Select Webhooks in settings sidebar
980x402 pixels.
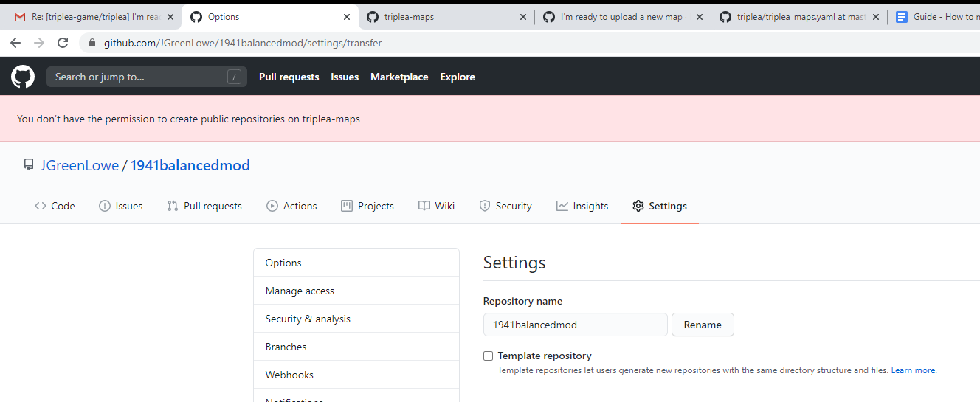pos(356,375)
